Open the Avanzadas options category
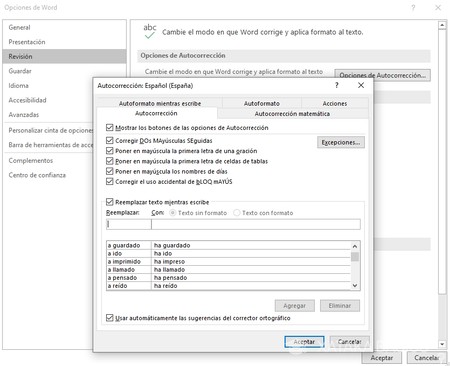The image size is (450, 366). [48, 115]
